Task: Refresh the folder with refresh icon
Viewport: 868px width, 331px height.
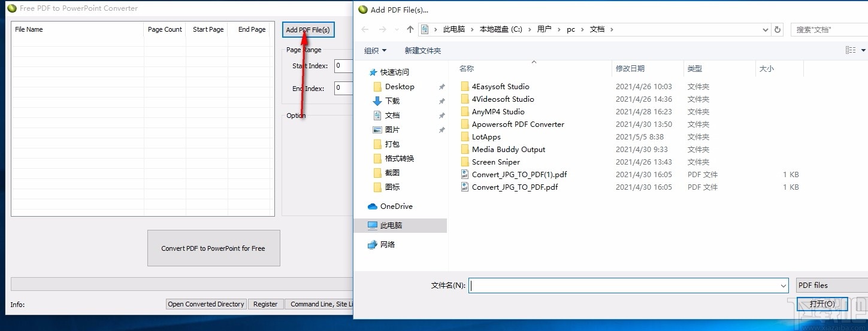Action: tap(778, 29)
